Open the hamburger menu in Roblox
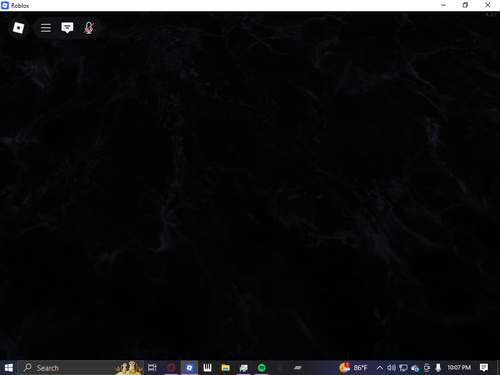500x375 pixels. point(46,28)
